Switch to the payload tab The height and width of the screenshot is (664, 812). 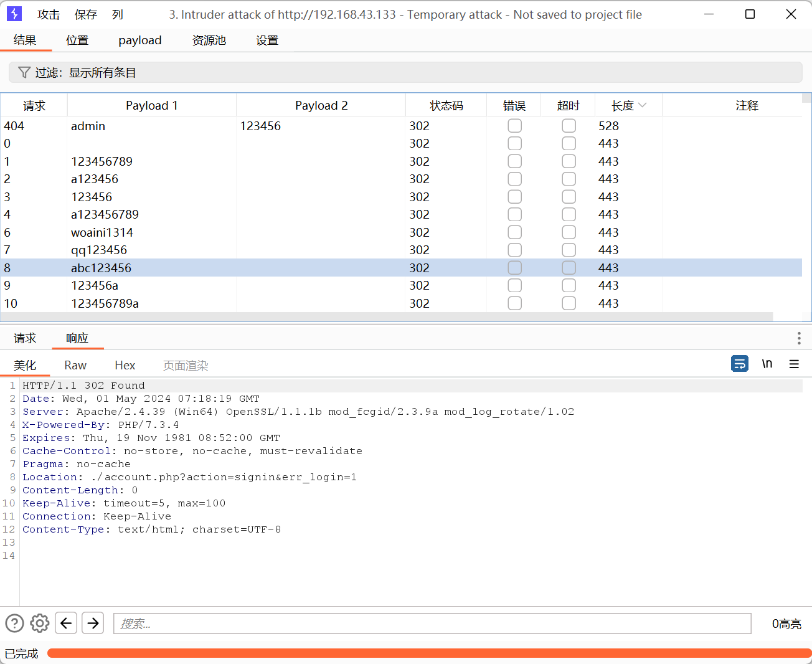[x=140, y=40]
